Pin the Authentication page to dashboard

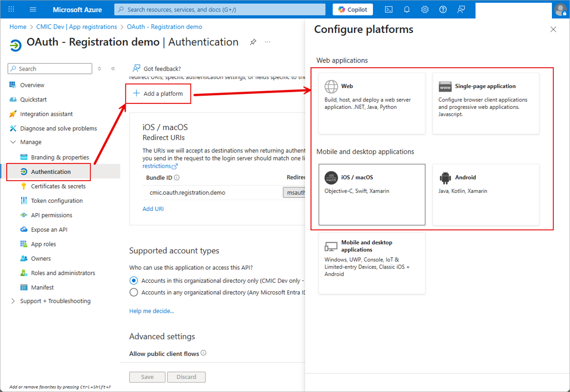pos(253,42)
